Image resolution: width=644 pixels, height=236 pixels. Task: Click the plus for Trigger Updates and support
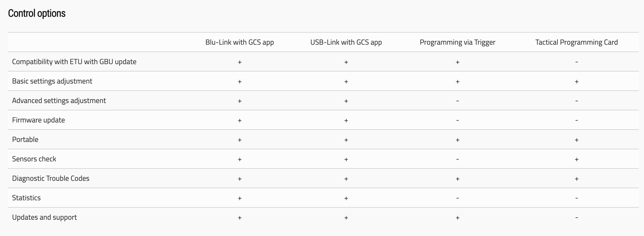tap(457, 218)
